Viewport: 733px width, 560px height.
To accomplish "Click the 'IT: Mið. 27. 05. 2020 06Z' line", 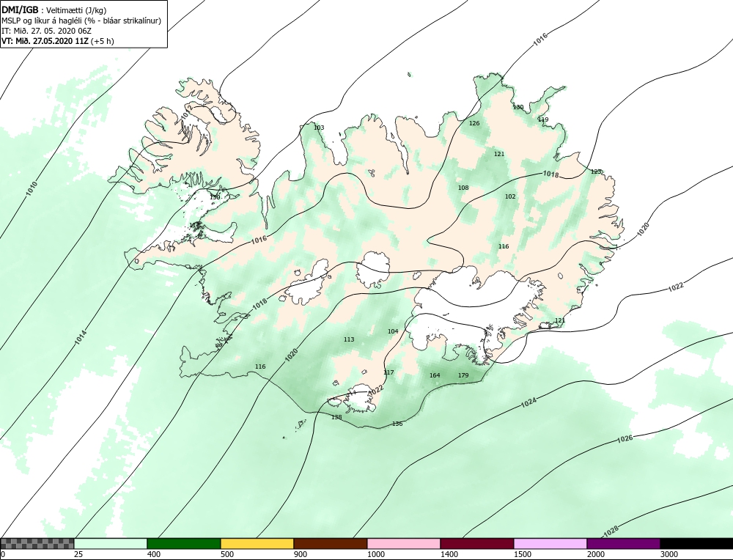I will click(x=46, y=31).
